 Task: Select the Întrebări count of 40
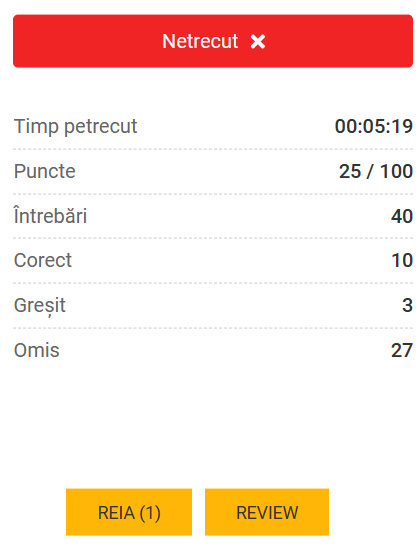pyautogui.click(x=402, y=216)
